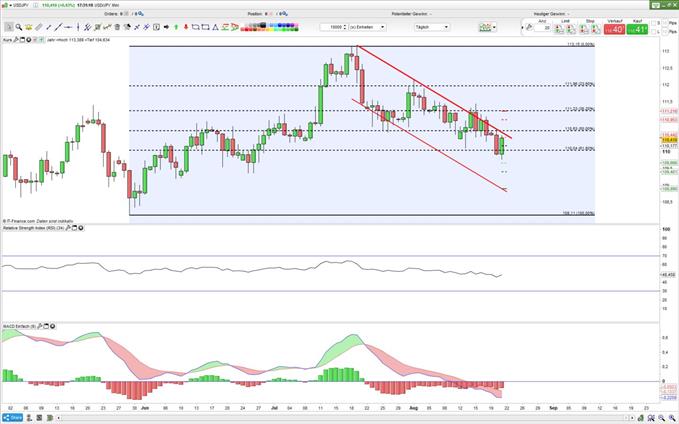679x424 pixels.
Task: Click the Aug label on time axis
Action: click(x=414, y=408)
